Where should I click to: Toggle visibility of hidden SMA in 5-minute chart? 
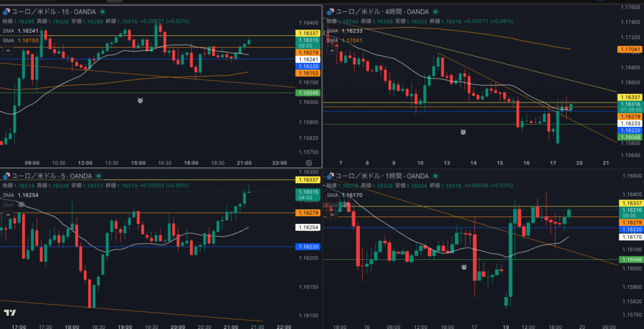[x=22, y=205]
